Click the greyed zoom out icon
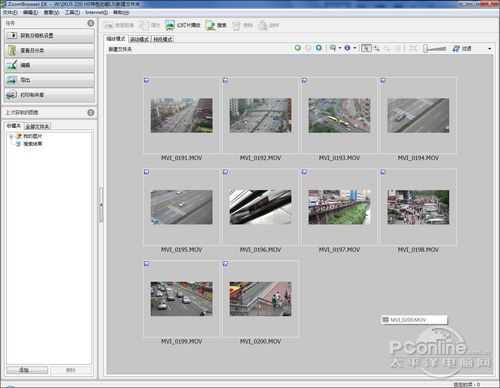The image size is (500, 388). [387, 48]
